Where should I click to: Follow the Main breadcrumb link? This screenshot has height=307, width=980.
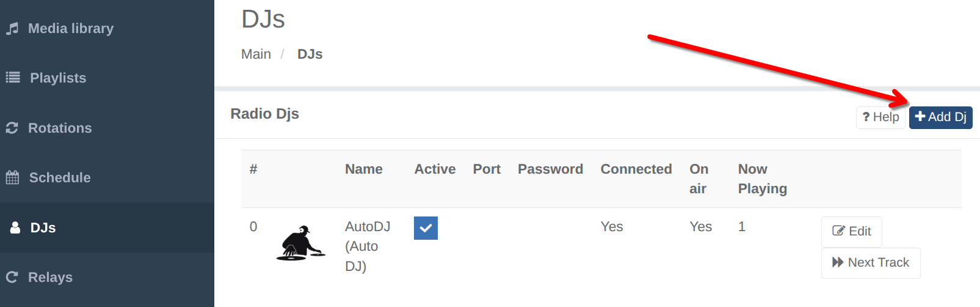[256, 54]
